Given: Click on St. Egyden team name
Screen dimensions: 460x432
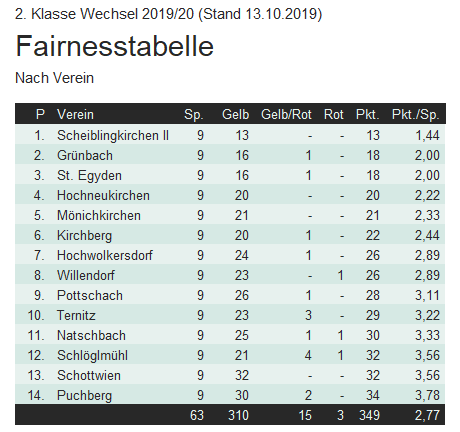Looking at the screenshot, I should tap(89, 175).
